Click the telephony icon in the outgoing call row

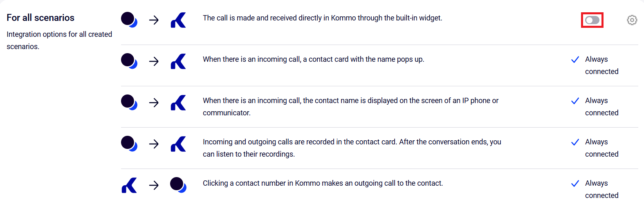pos(178,185)
